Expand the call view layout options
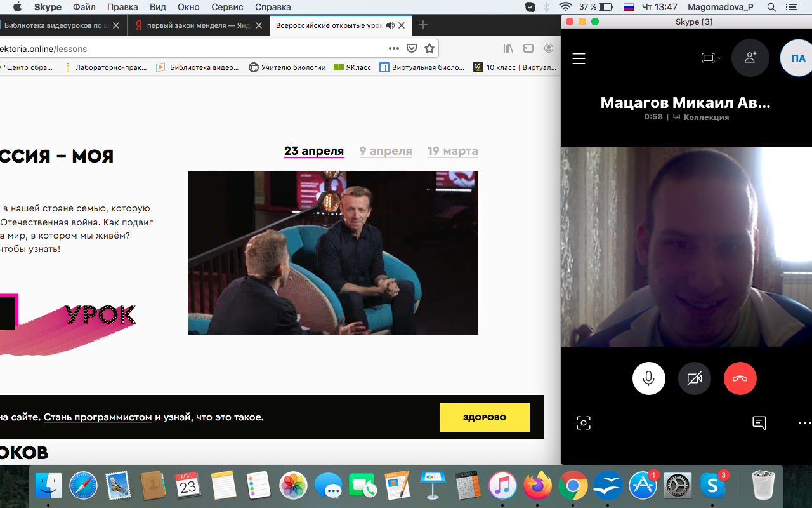Viewport: 812px width, 508px height. click(711, 58)
